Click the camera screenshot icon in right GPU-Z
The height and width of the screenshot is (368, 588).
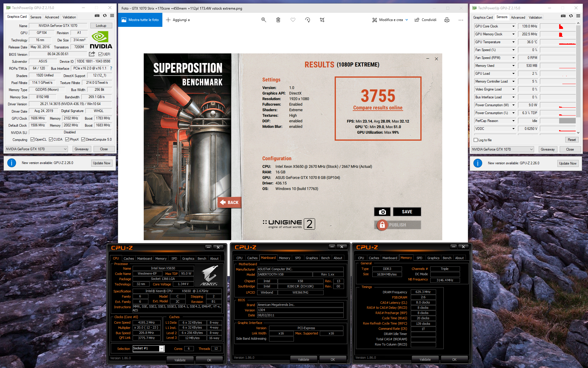click(563, 16)
